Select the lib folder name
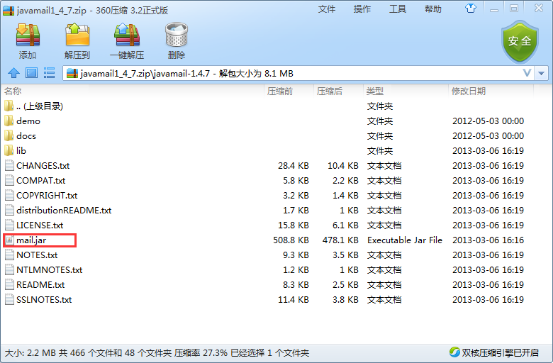Viewport: 553px width, 363px height. 21,151
